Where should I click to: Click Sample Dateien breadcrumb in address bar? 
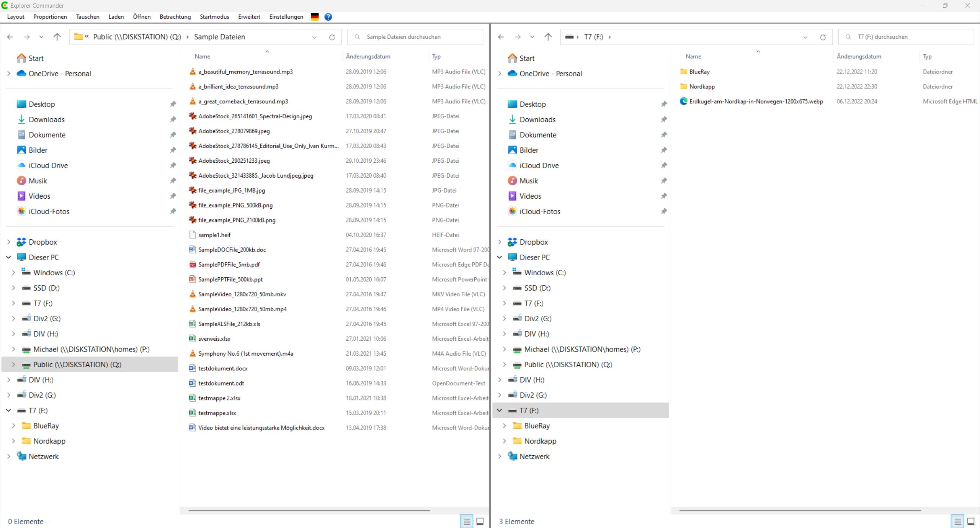point(219,37)
